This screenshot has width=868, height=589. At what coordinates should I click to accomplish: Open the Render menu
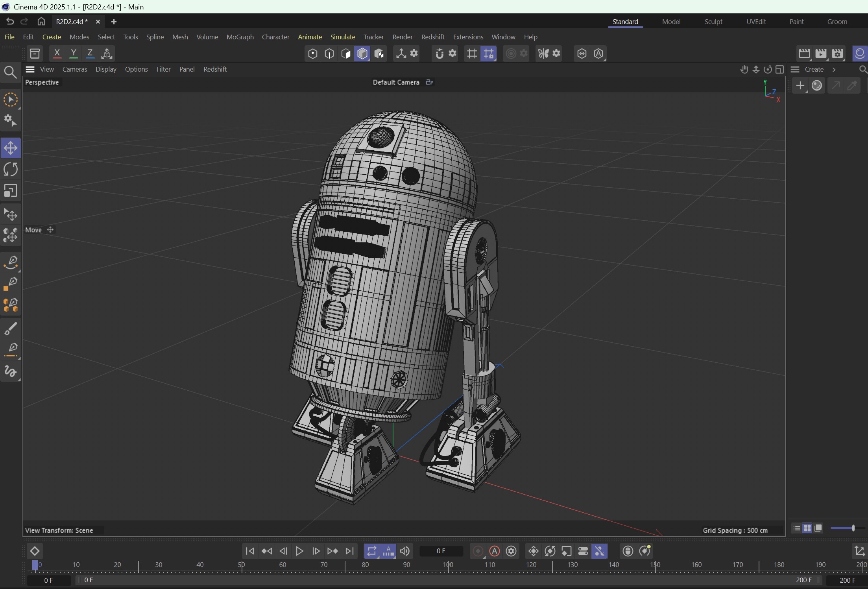[x=403, y=37]
